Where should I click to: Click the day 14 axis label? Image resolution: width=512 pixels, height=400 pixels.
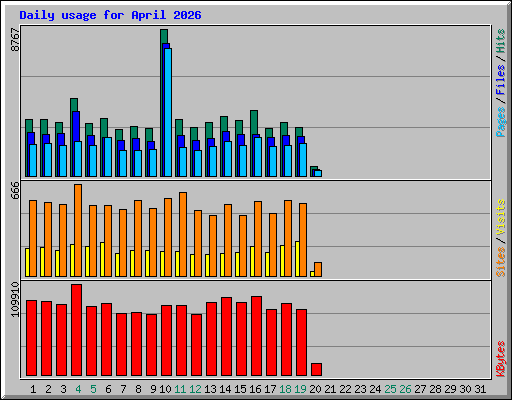tap(225, 389)
